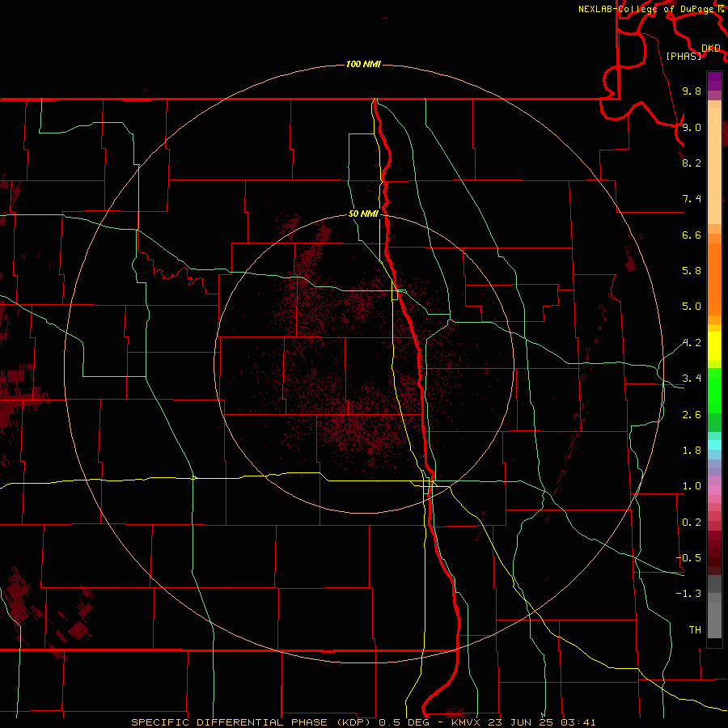Image resolution: width=728 pixels, height=728 pixels.
Task: Click the 5.8 value on the color scale
Action: [692, 271]
